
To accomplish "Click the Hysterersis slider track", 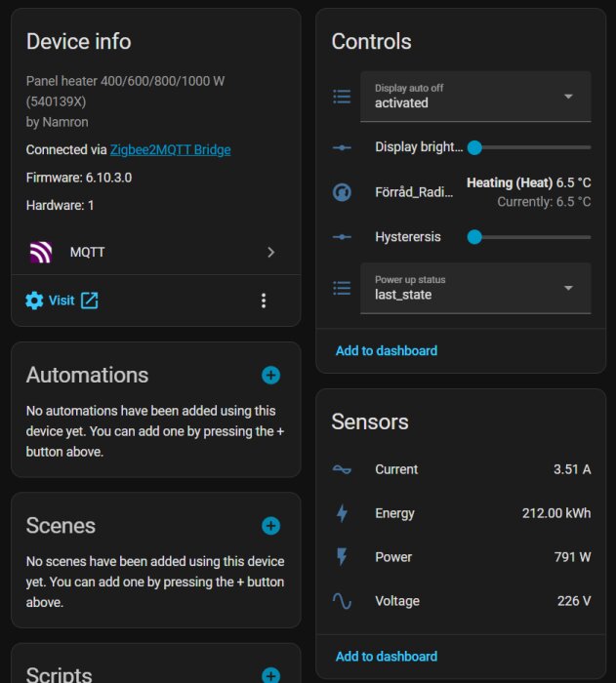I will point(529,237).
